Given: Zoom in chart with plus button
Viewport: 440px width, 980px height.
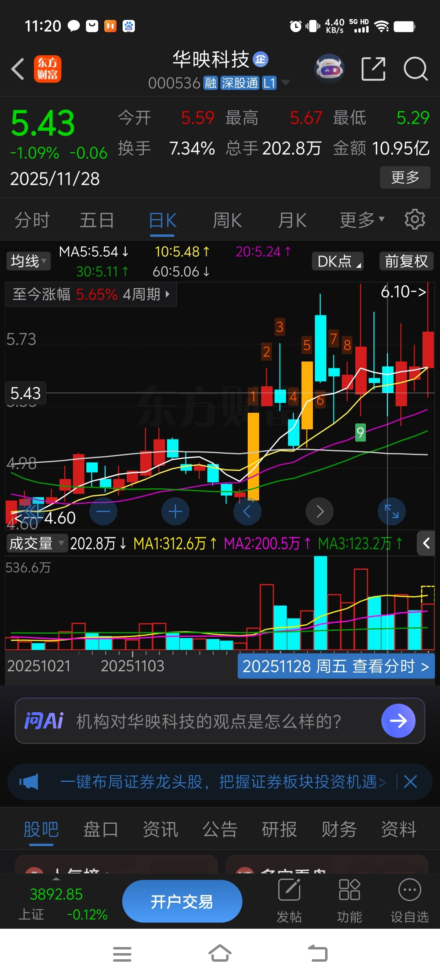Looking at the screenshot, I should point(175,511).
